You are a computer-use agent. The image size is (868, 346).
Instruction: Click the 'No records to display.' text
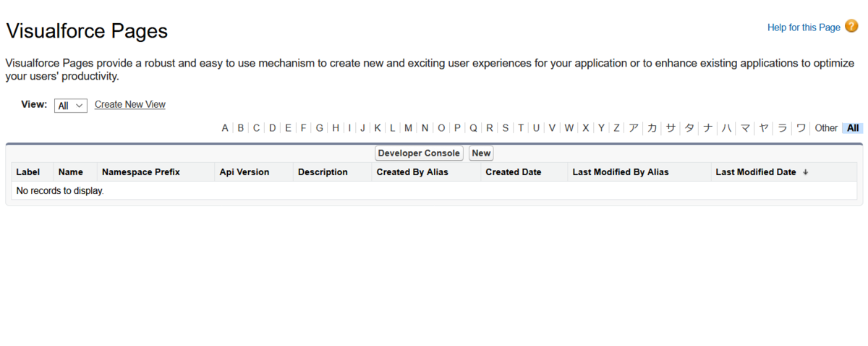tap(60, 191)
